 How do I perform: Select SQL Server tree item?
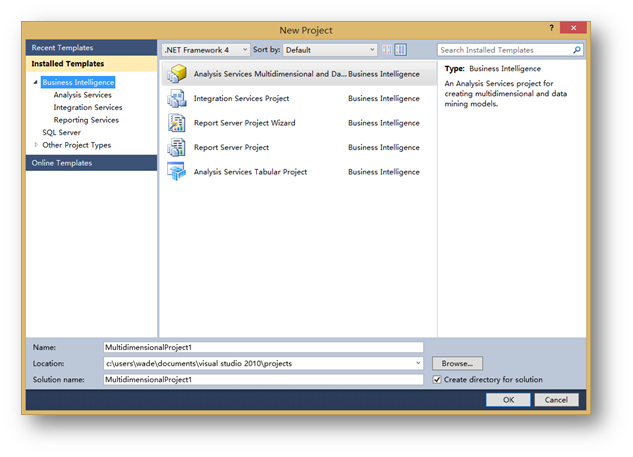tap(61, 132)
